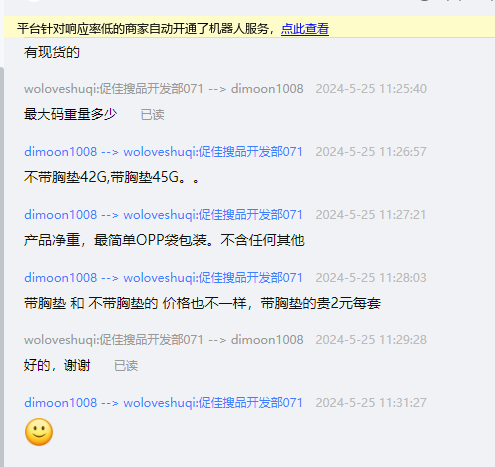
Task: Click the dimoon1008 sender header at 11:28:03
Action: 163,278
